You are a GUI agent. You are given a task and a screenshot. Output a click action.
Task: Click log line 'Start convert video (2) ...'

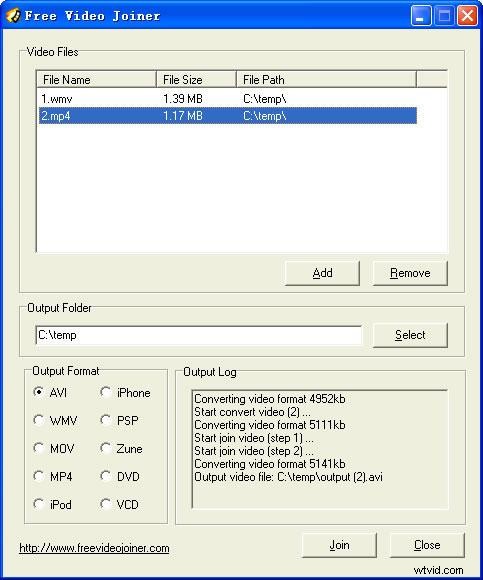[x=252, y=412]
